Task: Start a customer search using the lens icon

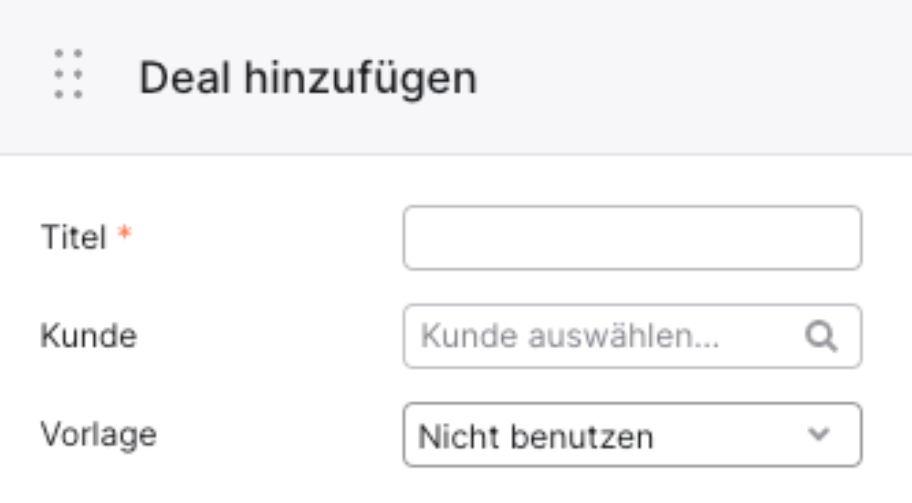Action: click(821, 336)
